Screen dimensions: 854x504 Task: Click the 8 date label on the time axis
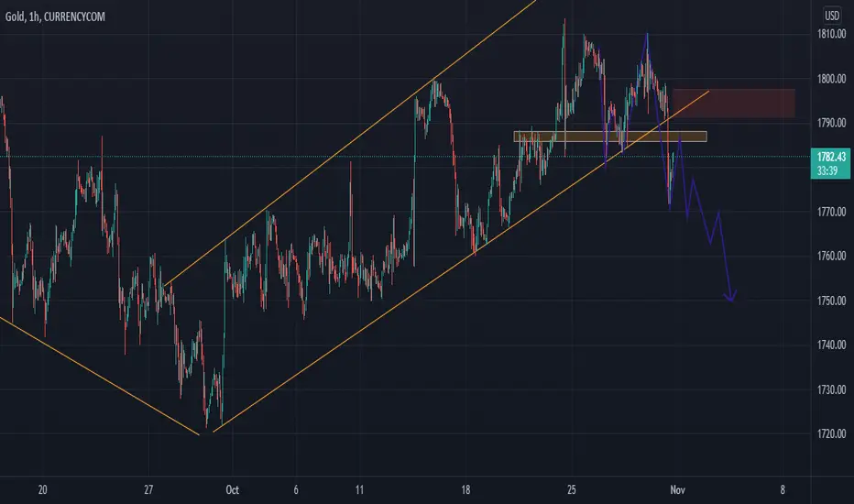point(783,490)
